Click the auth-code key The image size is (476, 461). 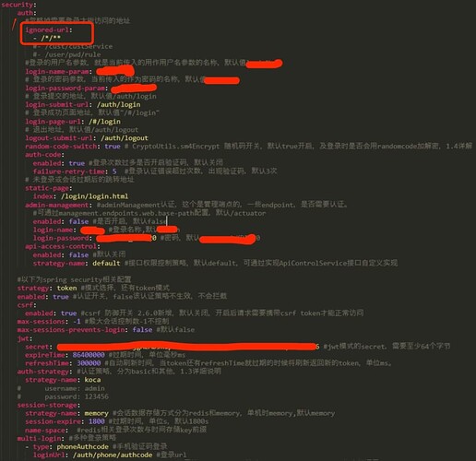44,155
